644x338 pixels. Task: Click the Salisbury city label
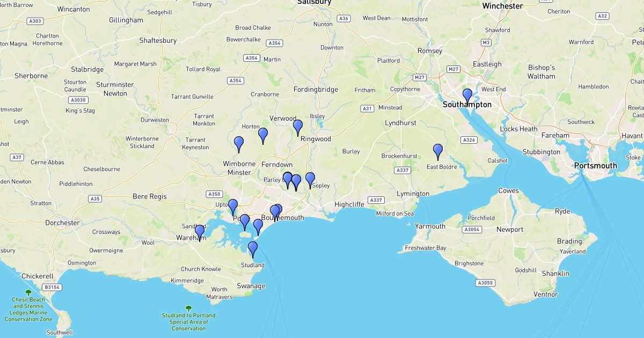coord(314,2)
